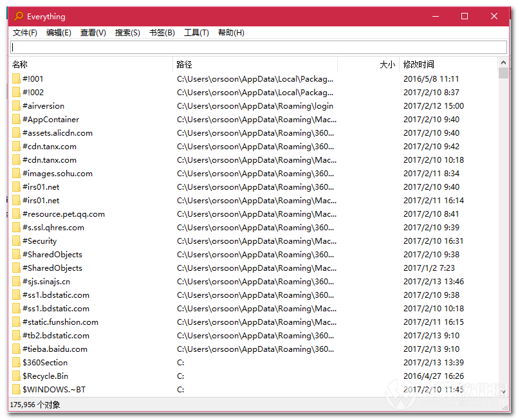Select the folder icon of #static.funshion.com
The height and width of the screenshot is (420, 518).
16,322
